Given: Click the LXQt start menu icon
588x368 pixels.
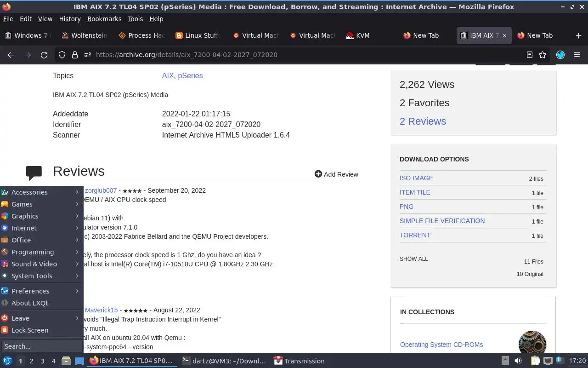Looking at the screenshot, I should pos(7,361).
